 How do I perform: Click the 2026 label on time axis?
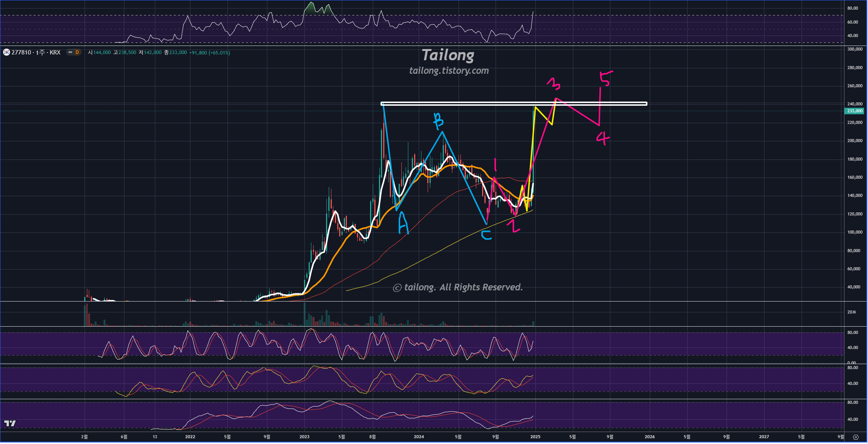pos(649,437)
